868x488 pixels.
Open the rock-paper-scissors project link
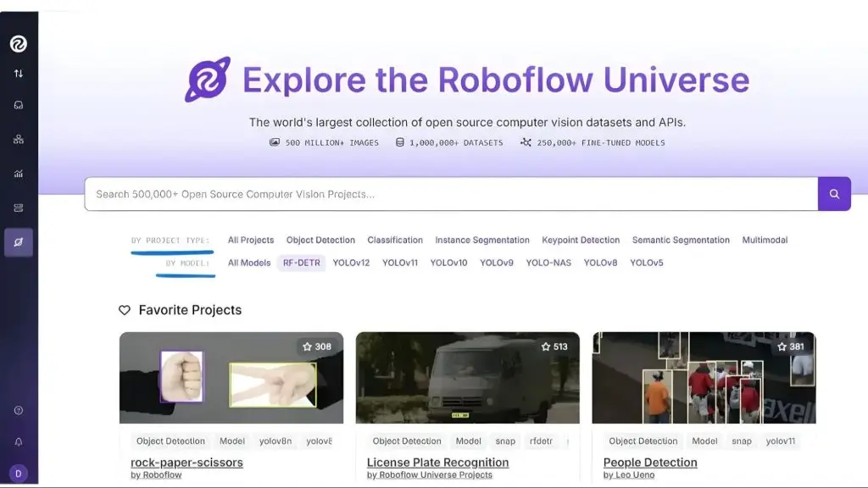(x=187, y=462)
